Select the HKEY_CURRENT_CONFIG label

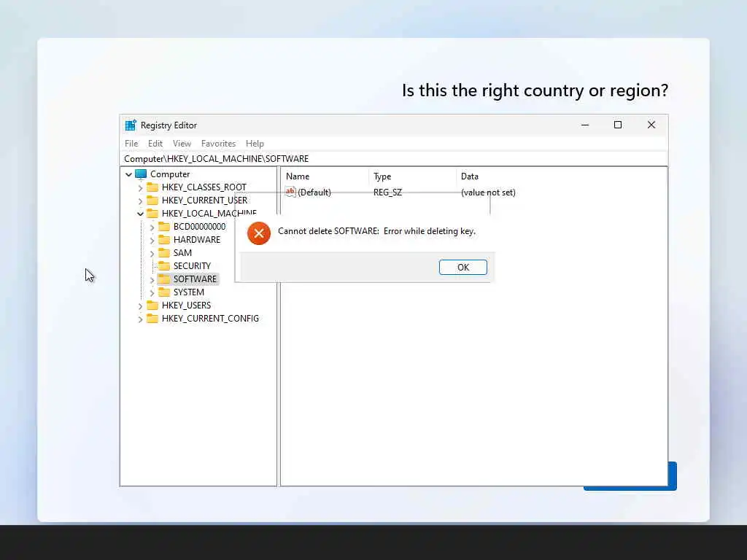point(210,318)
